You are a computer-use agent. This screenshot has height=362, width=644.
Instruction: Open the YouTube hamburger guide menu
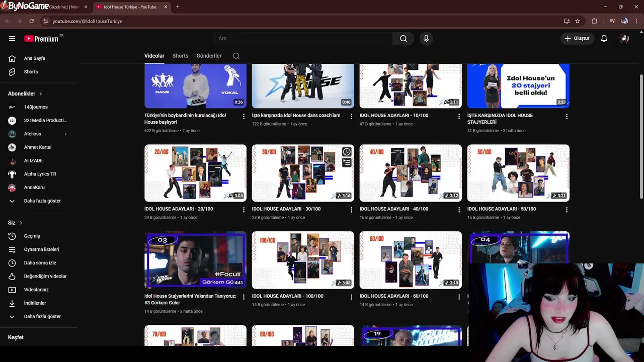(12, 38)
